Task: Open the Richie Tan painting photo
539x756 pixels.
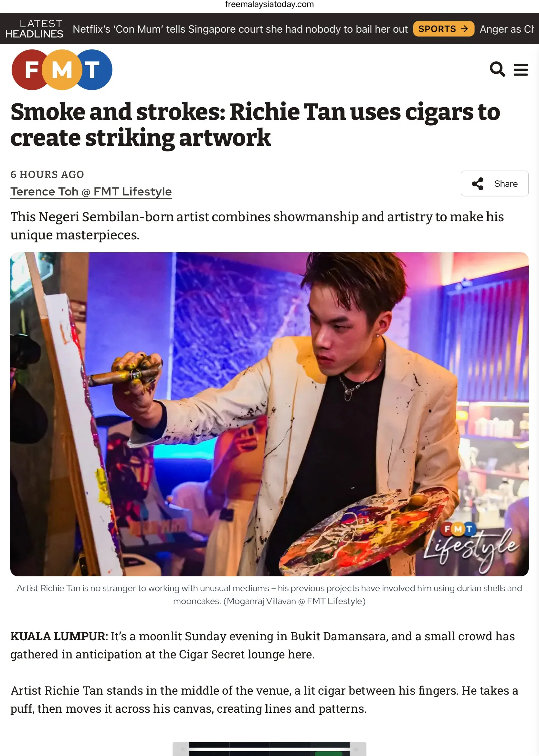Action: (x=269, y=414)
